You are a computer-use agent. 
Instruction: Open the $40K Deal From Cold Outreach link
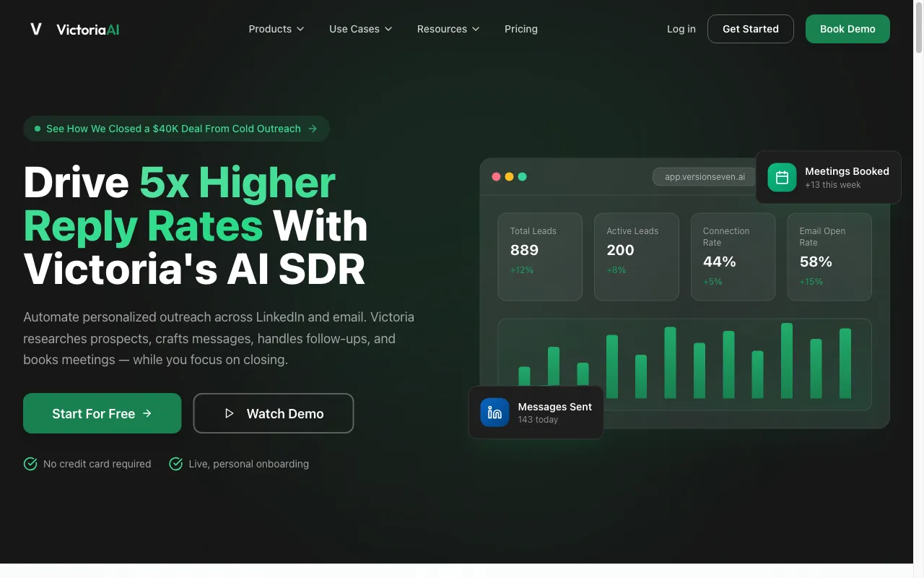tap(177, 129)
